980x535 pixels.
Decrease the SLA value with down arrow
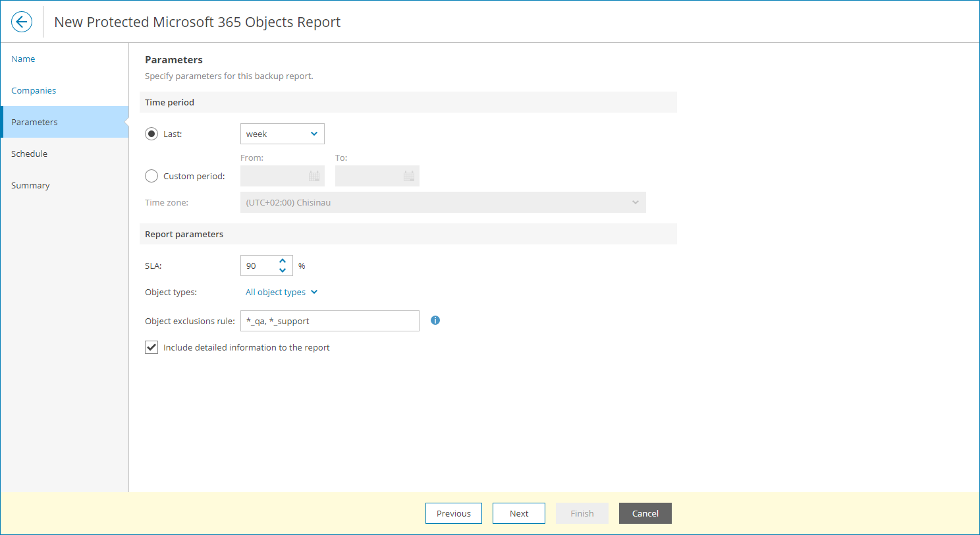[x=283, y=270]
